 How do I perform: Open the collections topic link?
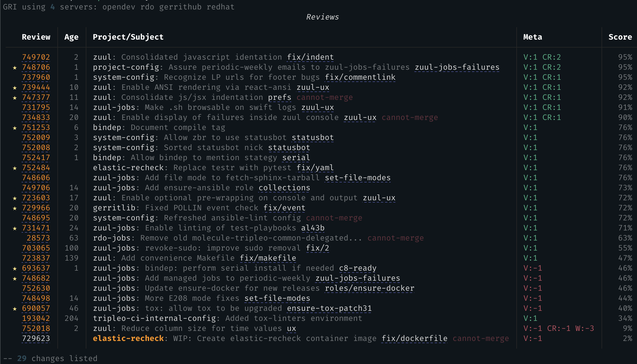pyautogui.click(x=284, y=188)
